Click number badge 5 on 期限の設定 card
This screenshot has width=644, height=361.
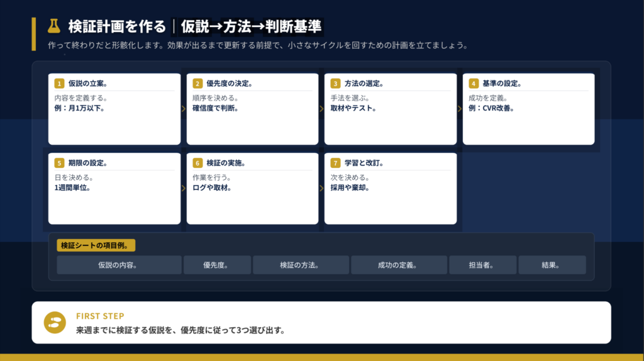(59, 163)
